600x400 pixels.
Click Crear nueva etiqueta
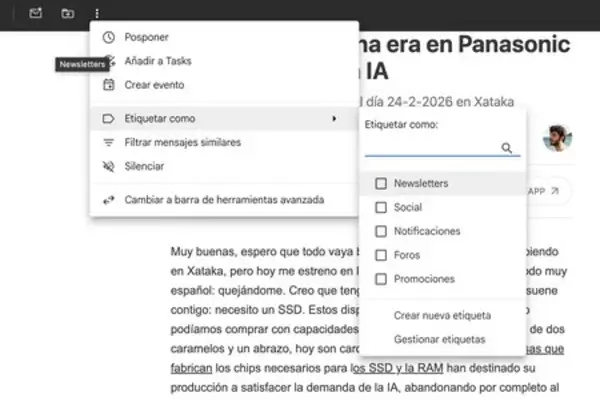point(442,315)
